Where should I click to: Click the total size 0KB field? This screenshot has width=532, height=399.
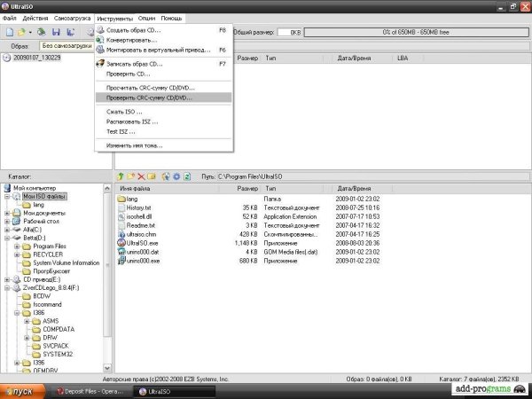tap(289, 33)
